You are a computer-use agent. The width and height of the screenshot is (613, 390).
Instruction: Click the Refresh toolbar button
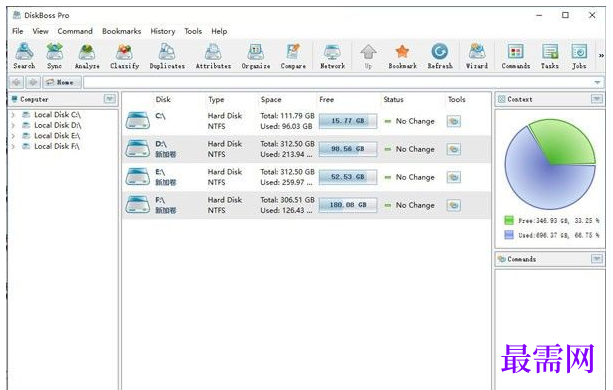click(440, 56)
